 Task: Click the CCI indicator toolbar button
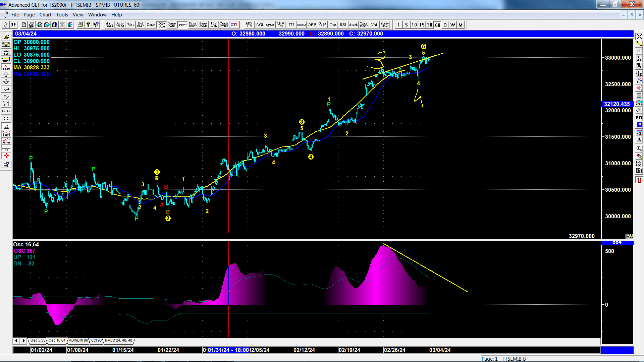[x=260, y=25]
